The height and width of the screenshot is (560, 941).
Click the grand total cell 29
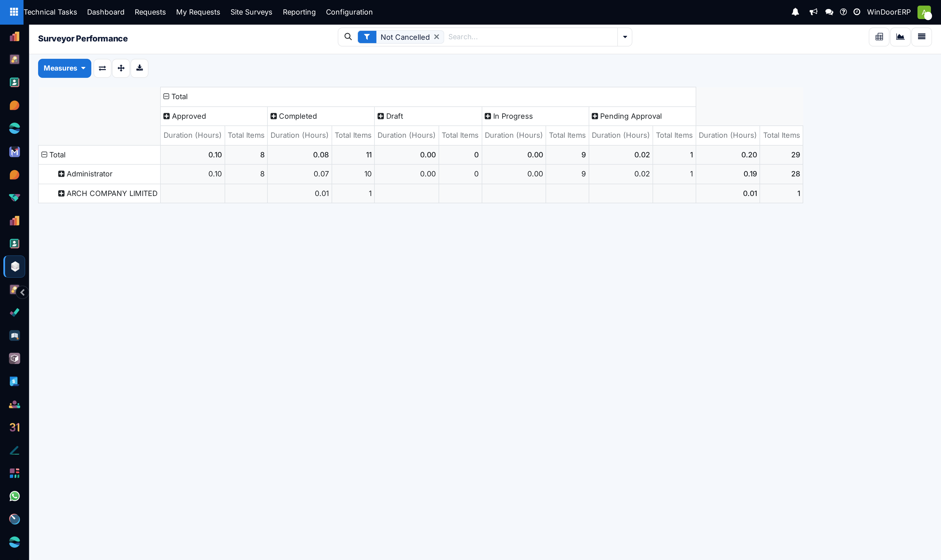pos(781,155)
